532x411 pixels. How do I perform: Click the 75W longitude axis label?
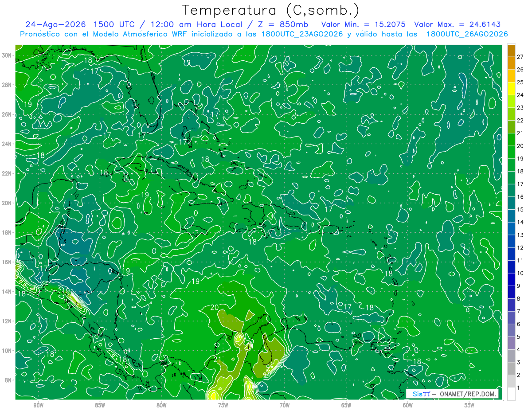[223, 405]
